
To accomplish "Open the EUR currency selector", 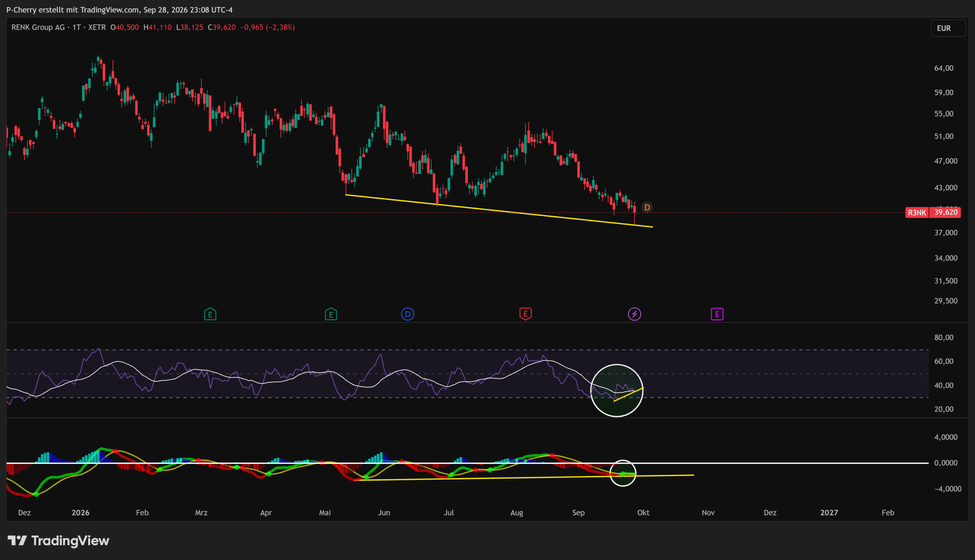I will pyautogui.click(x=948, y=29).
